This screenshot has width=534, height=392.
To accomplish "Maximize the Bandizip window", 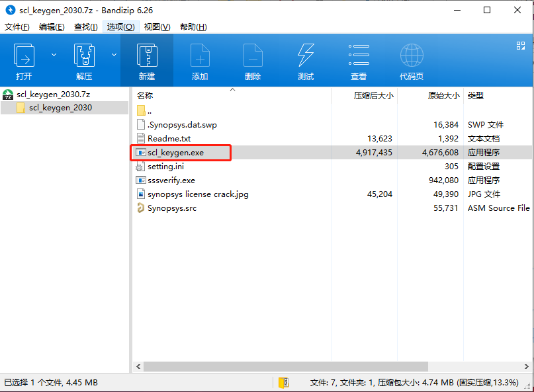I will [x=487, y=10].
